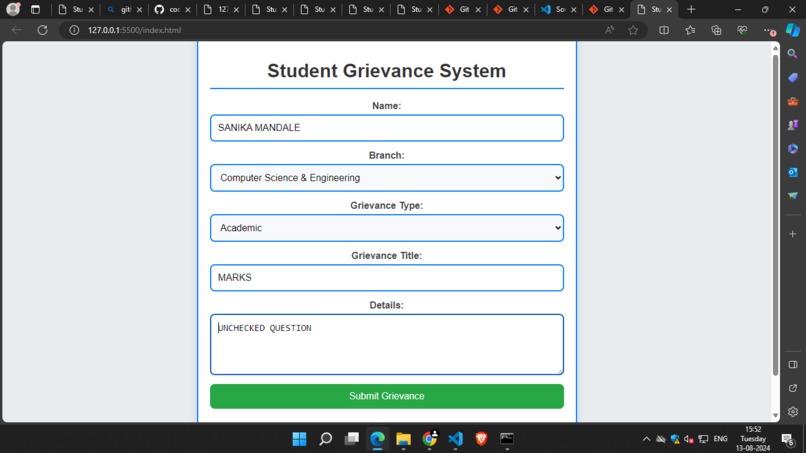The image size is (806, 453).
Task: Open the Collections icon
Action: coord(716,30)
